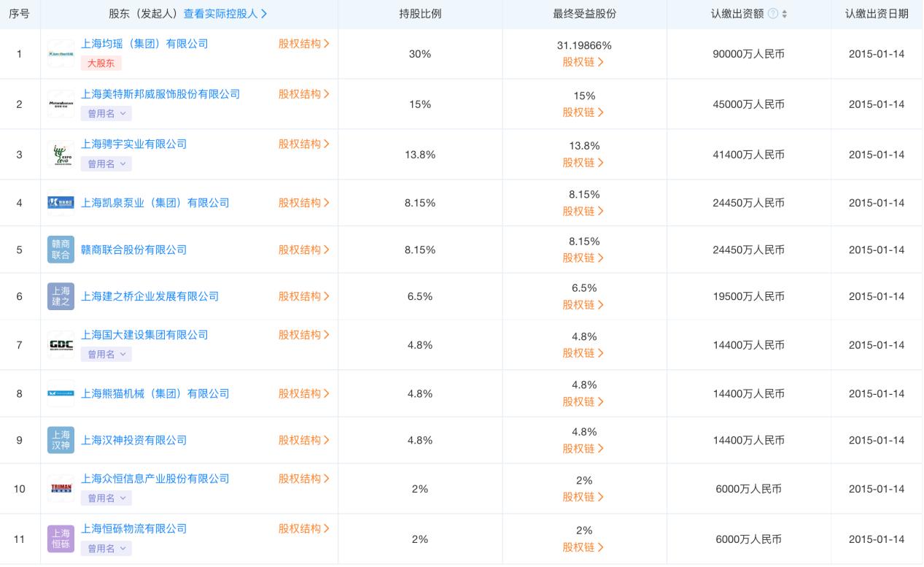Expand 曾用名 under 上海国大建设集团
The width and height of the screenshot is (924, 567).
(106, 355)
